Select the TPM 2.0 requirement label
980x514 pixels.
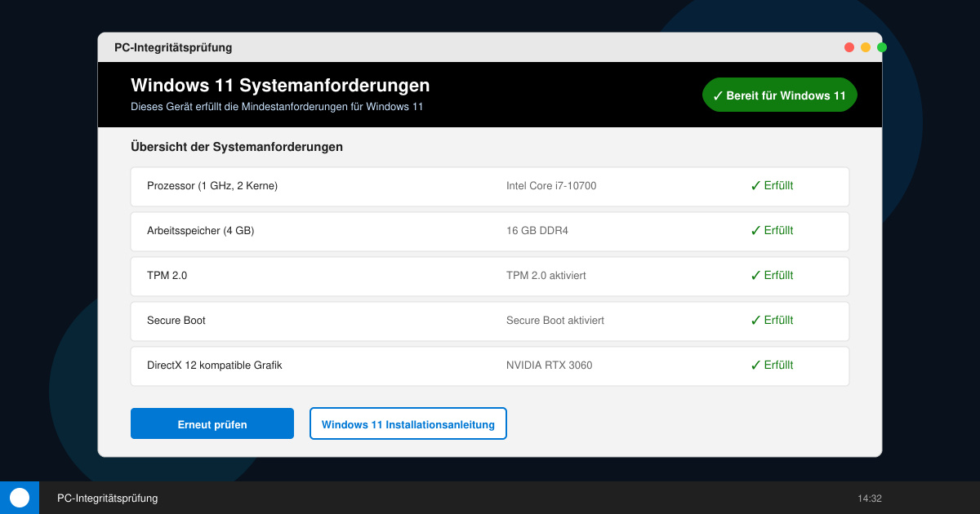click(x=167, y=276)
